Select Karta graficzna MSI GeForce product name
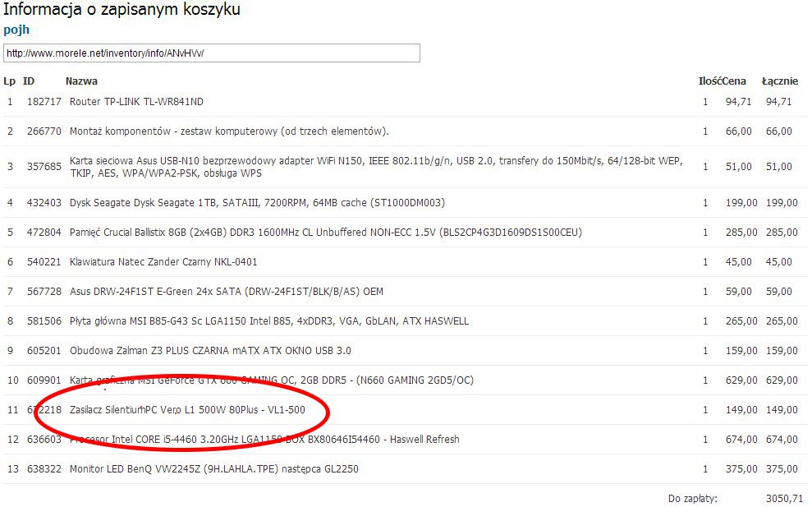The width and height of the screenshot is (812, 507). (272, 380)
